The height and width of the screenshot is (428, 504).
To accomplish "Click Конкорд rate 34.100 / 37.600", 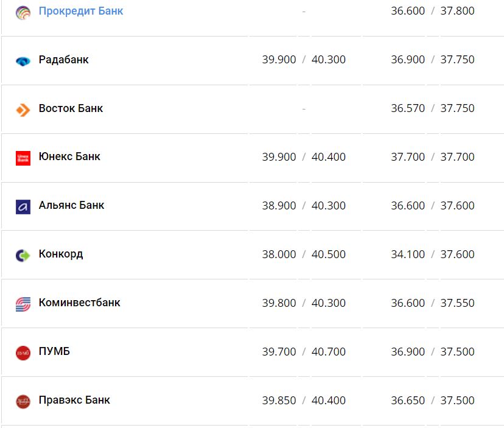I will [432, 254].
